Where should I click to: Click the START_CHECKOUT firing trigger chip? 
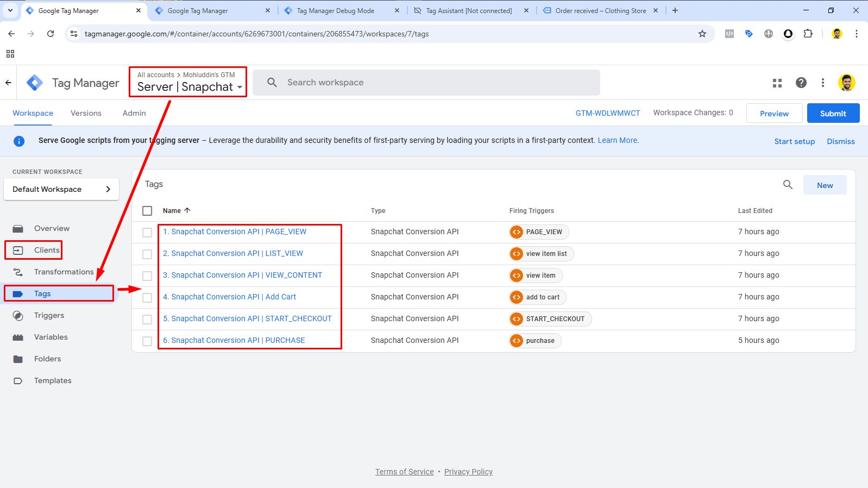click(550, 319)
